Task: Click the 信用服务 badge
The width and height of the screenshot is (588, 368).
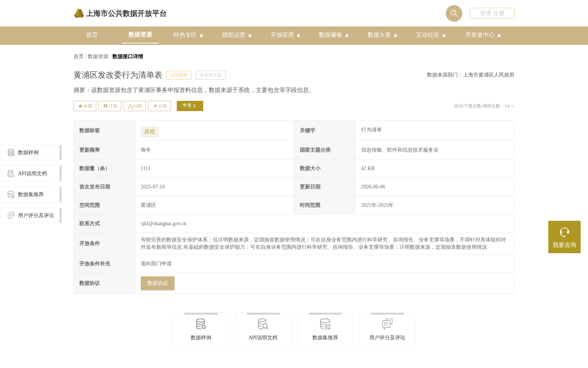Action: [179, 75]
